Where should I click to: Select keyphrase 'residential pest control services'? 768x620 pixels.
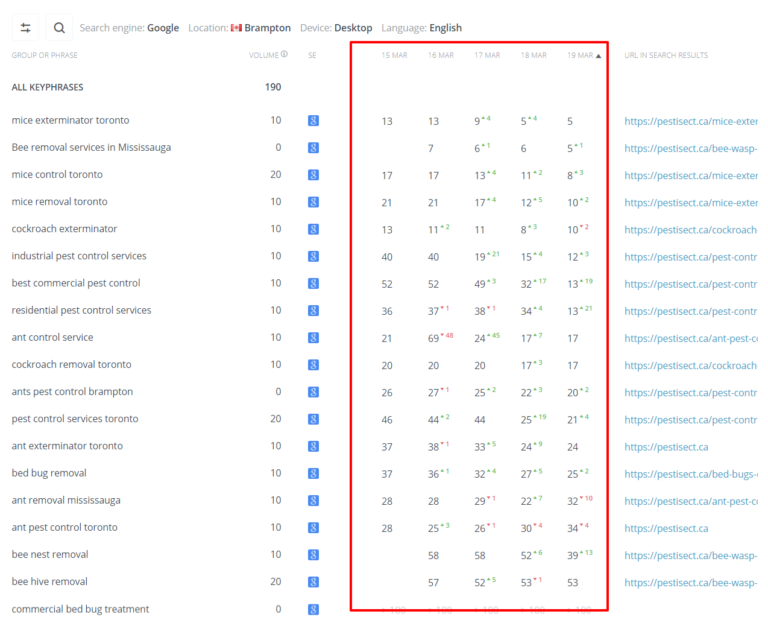(81, 310)
